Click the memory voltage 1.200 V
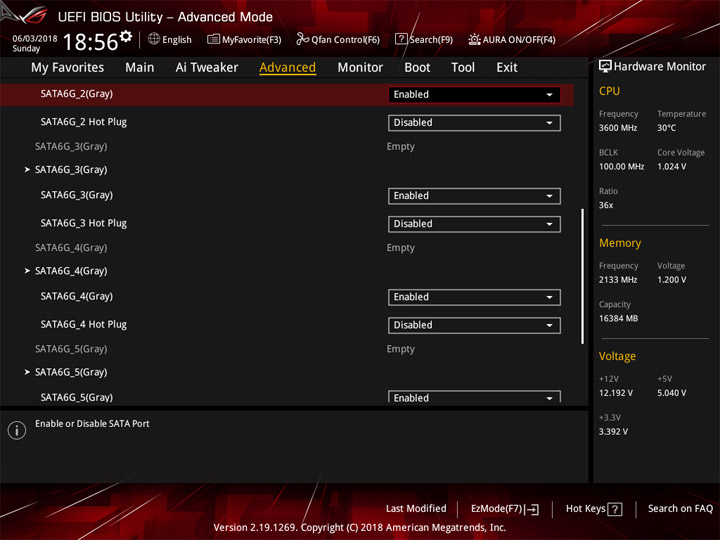 [x=671, y=280]
